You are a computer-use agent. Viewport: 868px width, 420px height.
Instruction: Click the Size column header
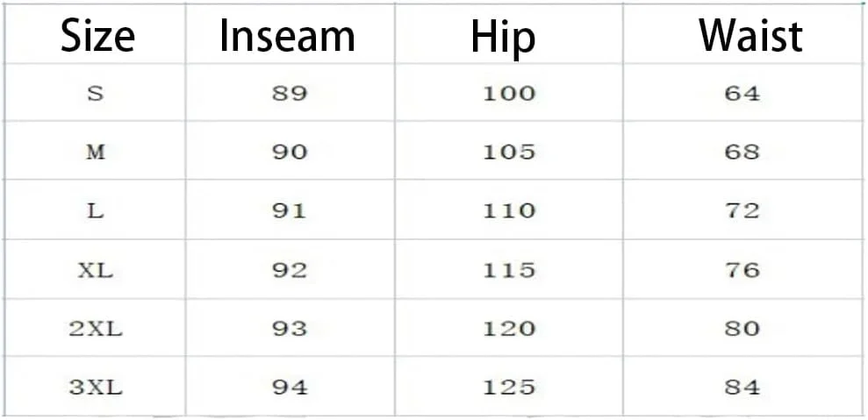coord(97,37)
